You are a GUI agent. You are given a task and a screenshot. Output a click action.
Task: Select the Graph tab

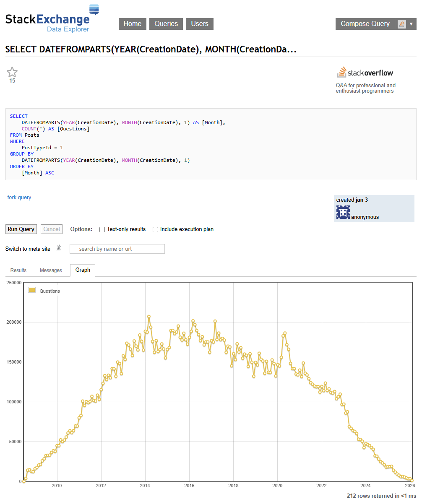[83, 270]
